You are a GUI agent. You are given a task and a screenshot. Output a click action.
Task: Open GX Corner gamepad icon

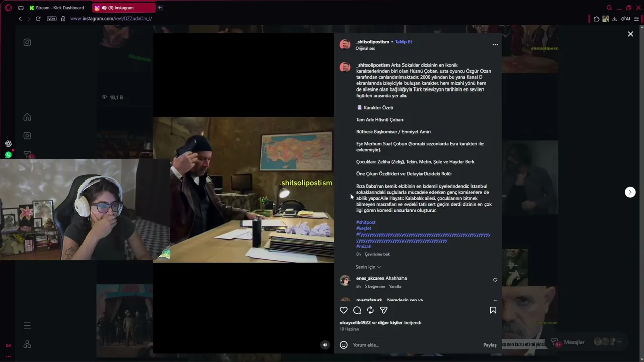[x=21, y=8]
